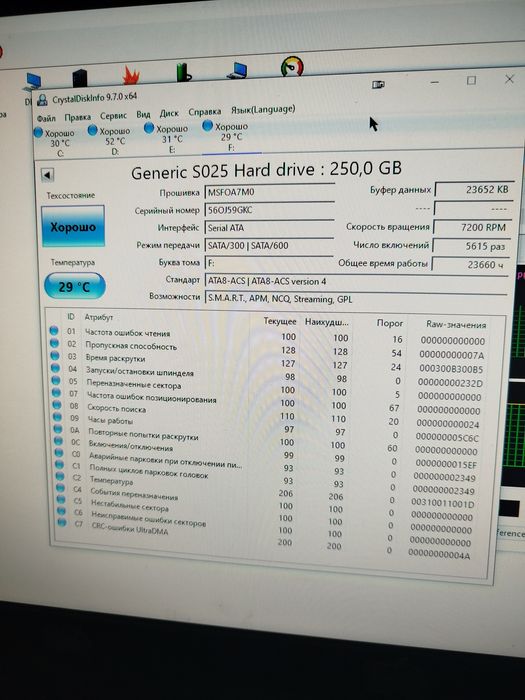The height and width of the screenshot is (700, 525).
Task: Click status dot for attribute 01 Частота ошибок чтения
Action: pyautogui.click(x=54, y=330)
